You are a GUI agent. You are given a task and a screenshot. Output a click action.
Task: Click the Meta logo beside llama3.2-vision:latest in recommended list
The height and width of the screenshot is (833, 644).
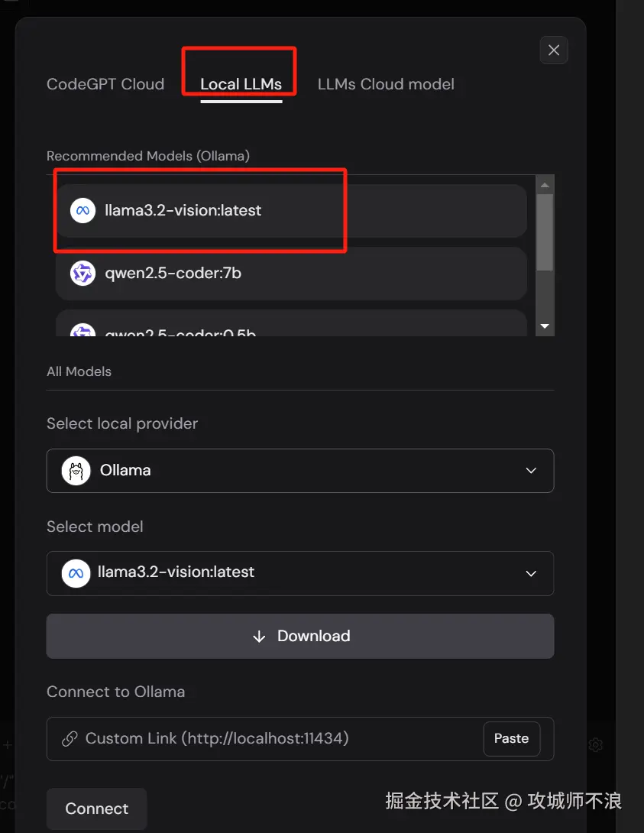tap(83, 210)
